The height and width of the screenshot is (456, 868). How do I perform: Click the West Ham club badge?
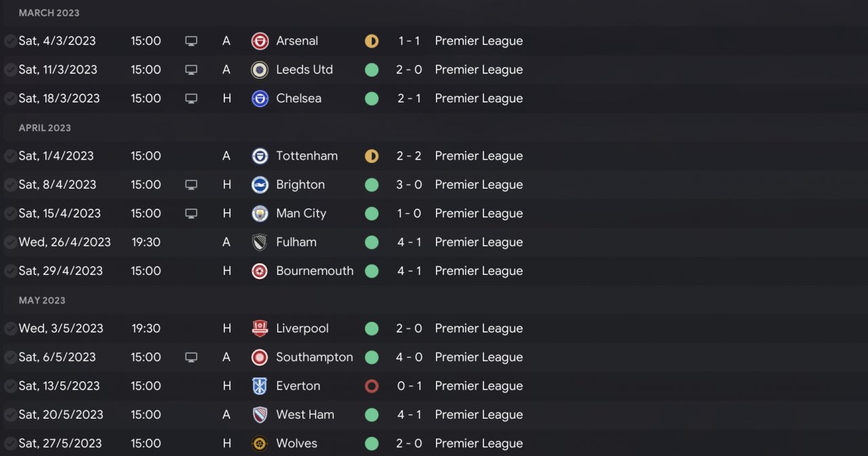click(260, 415)
